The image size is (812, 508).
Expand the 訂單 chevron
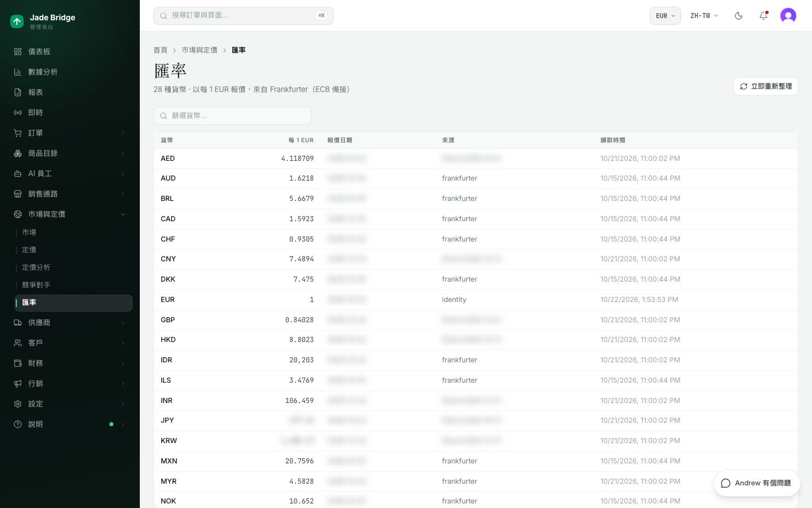[x=123, y=133]
